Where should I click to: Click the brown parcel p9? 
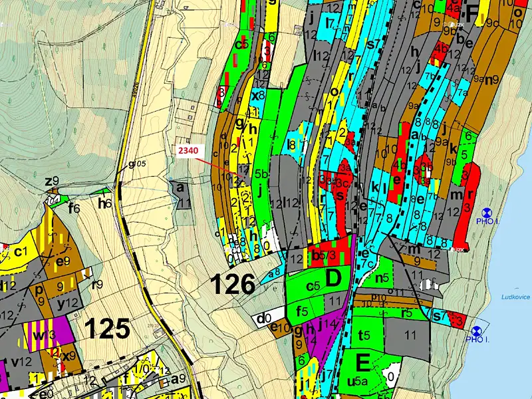tap(40, 295)
